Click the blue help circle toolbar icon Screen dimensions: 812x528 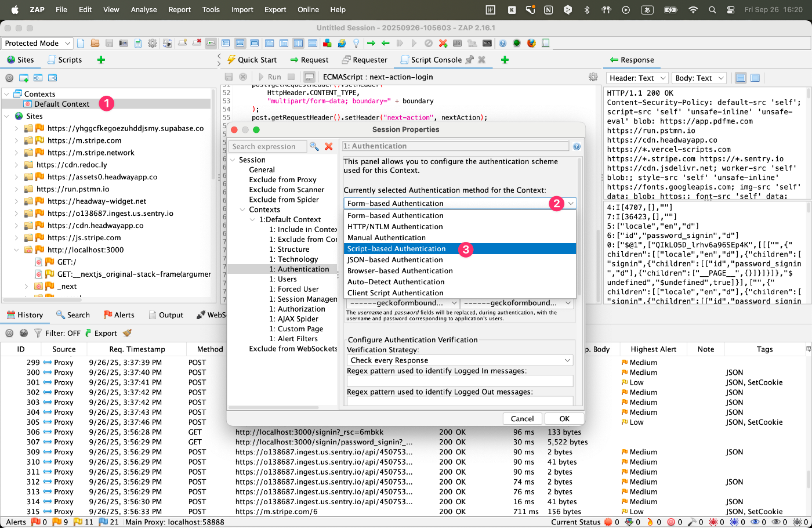coord(503,43)
